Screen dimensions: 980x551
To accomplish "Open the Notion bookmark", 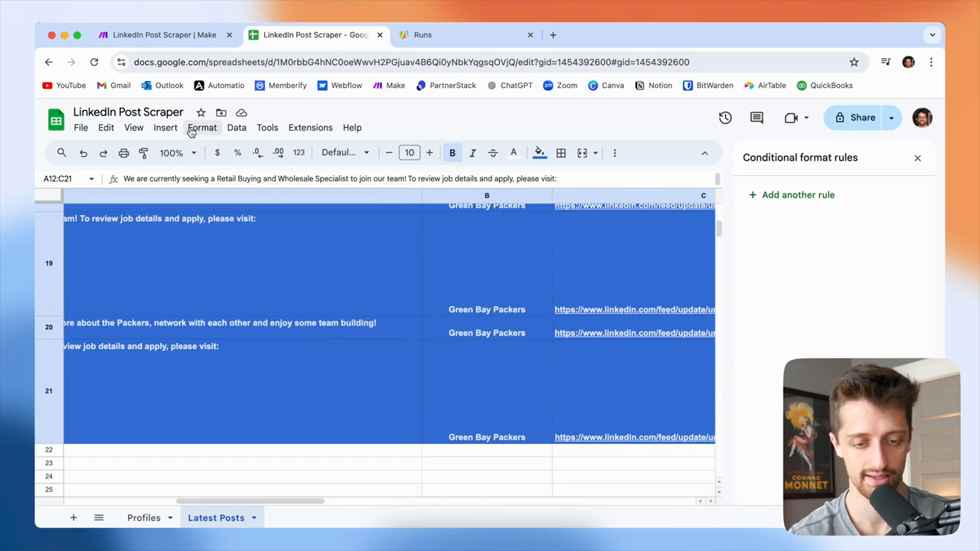I will [x=653, y=86].
